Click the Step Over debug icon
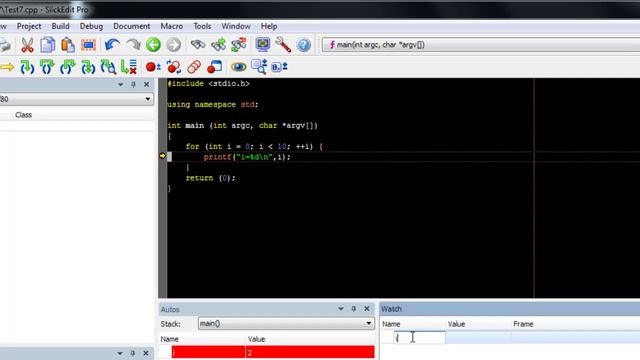The height and width of the screenshot is (360, 640). (47, 67)
